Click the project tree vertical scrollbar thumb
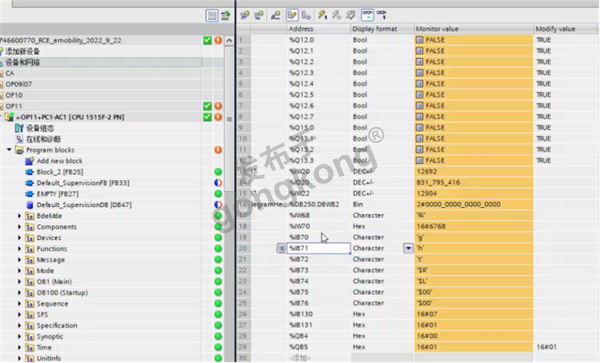Image resolution: width=600 pixels, height=363 pixels. click(229, 119)
